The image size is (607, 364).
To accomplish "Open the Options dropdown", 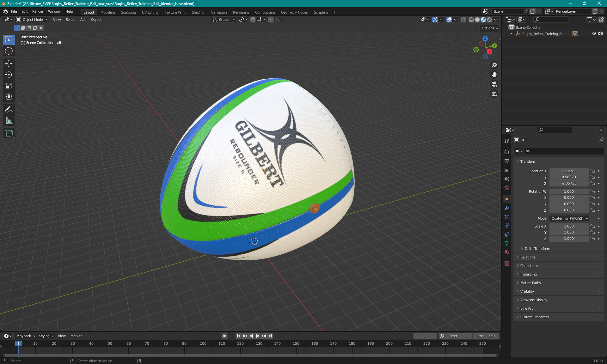I will pos(489,28).
